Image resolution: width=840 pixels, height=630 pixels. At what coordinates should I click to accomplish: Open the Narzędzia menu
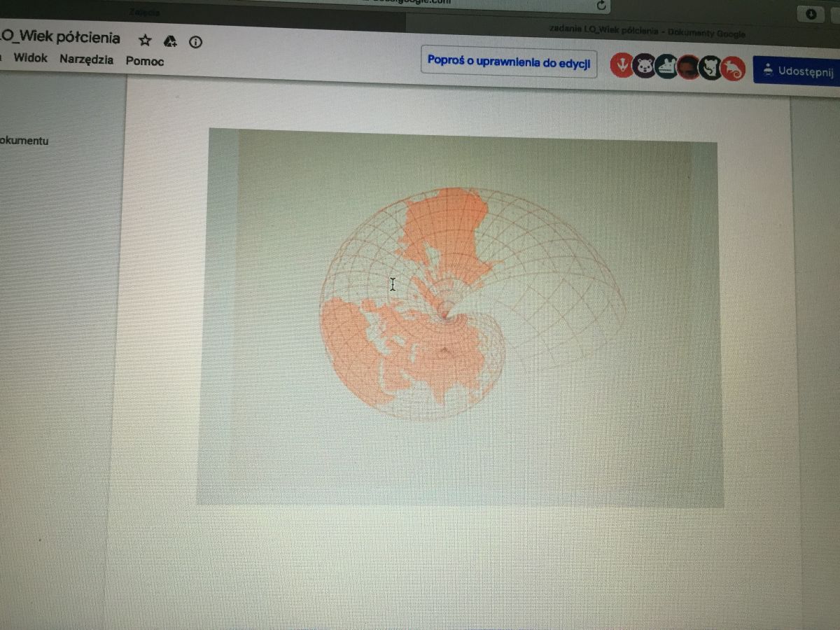[x=86, y=59]
